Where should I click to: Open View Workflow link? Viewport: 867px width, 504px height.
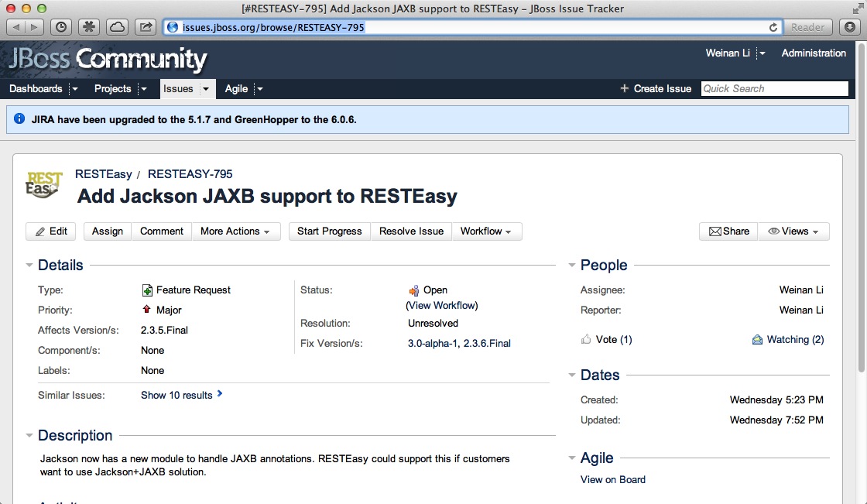pyautogui.click(x=442, y=305)
